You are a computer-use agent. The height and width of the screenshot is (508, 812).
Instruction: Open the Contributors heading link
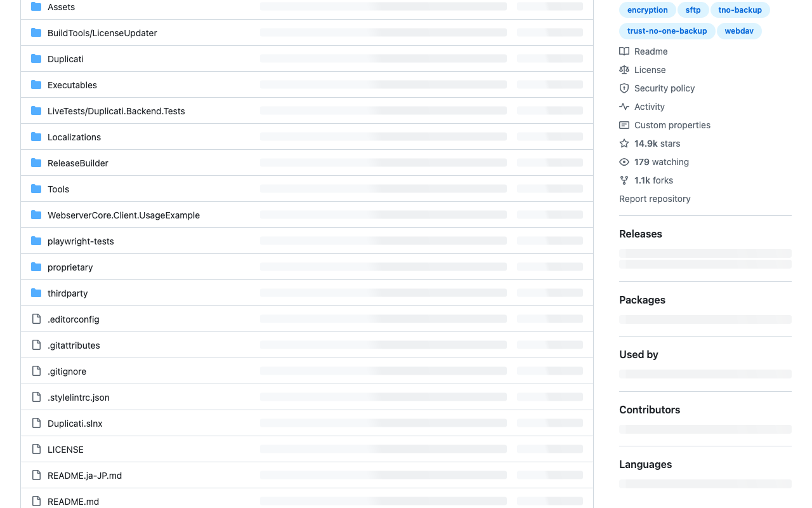[x=650, y=410]
